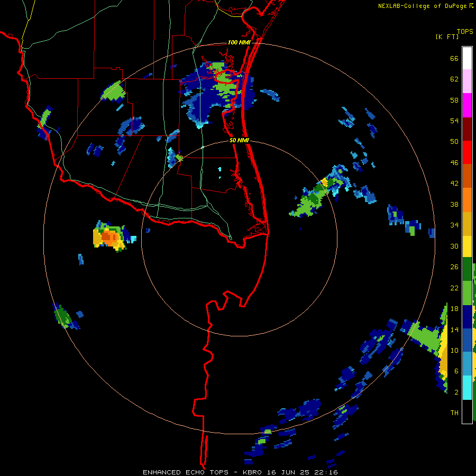Select the cyan swatch near the legend bottom
Image resolution: width=476 pixels, height=476 pixels.
tap(467, 388)
